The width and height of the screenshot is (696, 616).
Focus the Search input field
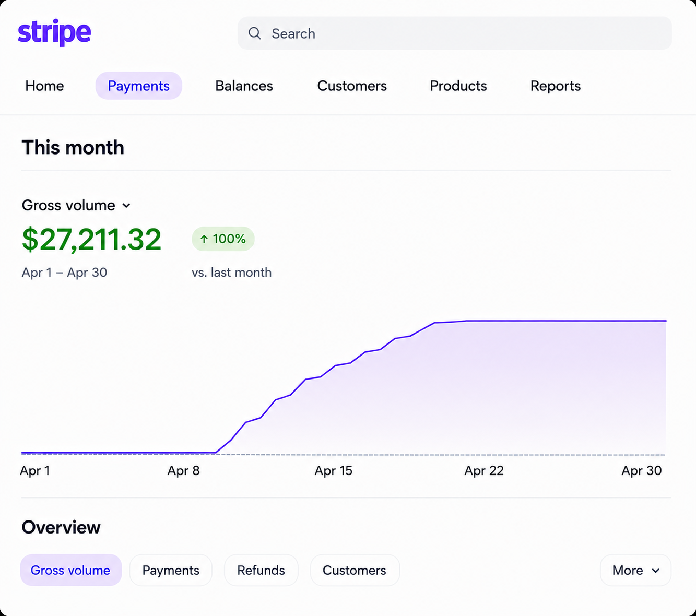click(454, 33)
